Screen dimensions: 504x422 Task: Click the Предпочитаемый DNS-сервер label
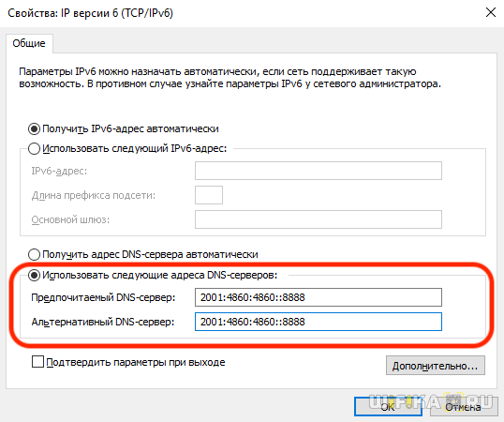[x=103, y=297]
